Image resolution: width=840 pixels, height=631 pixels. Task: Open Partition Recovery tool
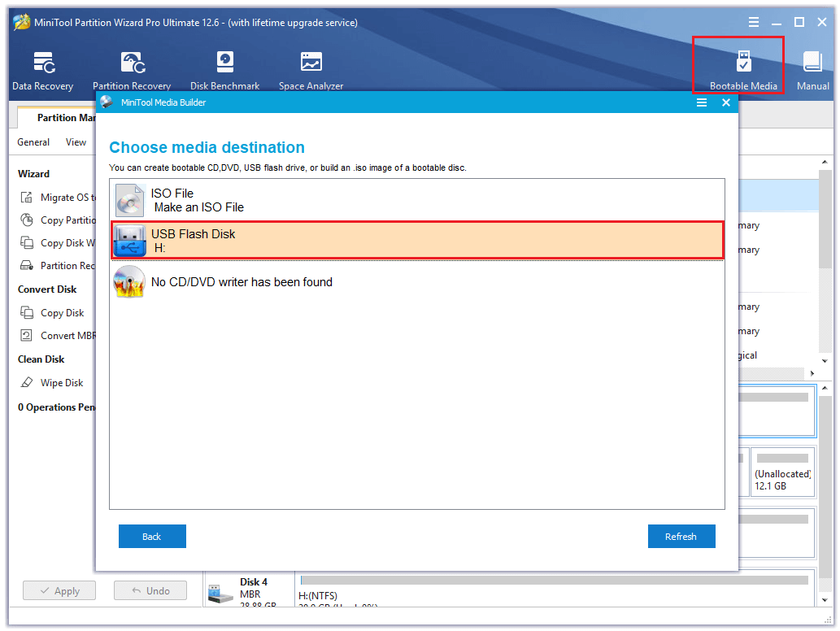132,71
